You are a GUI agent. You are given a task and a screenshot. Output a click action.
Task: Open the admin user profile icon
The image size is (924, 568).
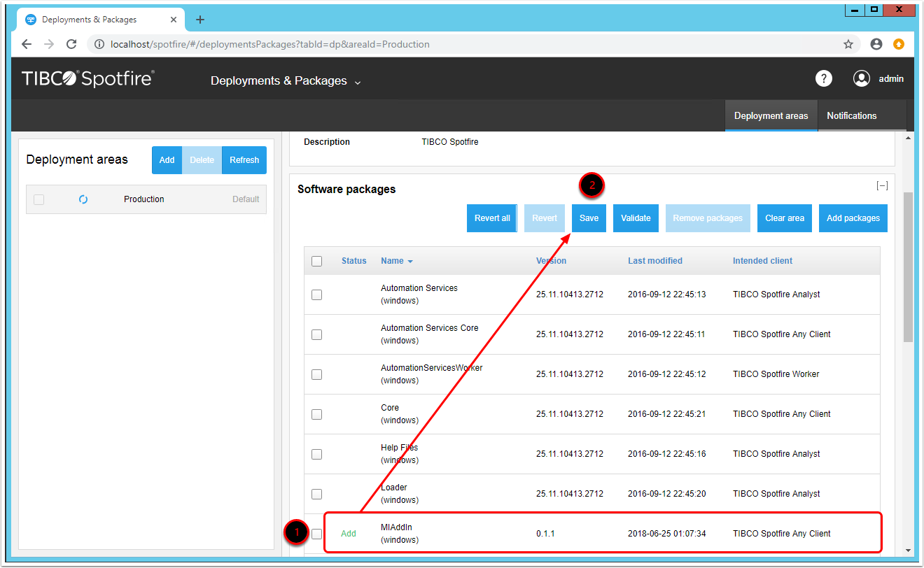861,79
